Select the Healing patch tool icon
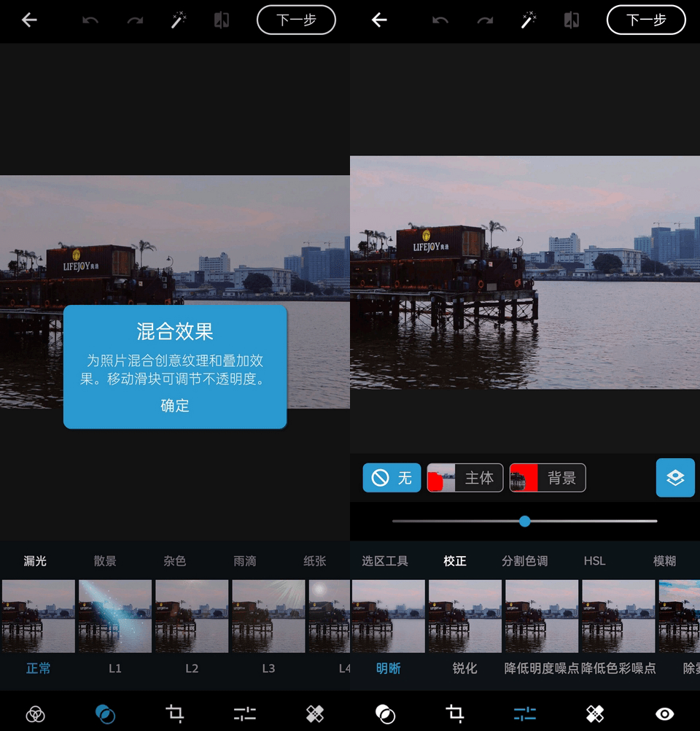Screen dimensions: 700x731 pos(314,713)
